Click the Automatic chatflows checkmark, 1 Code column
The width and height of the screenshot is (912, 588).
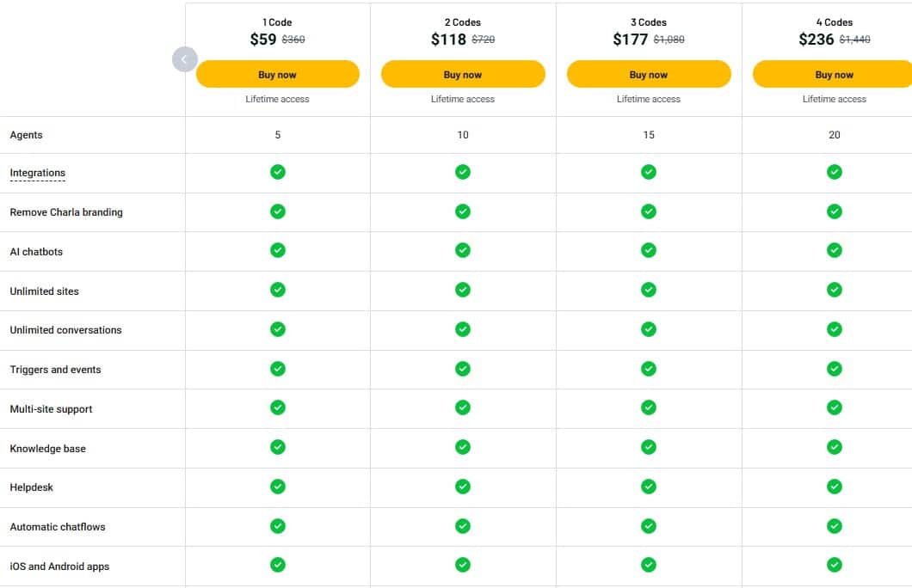pyautogui.click(x=277, y=526)
